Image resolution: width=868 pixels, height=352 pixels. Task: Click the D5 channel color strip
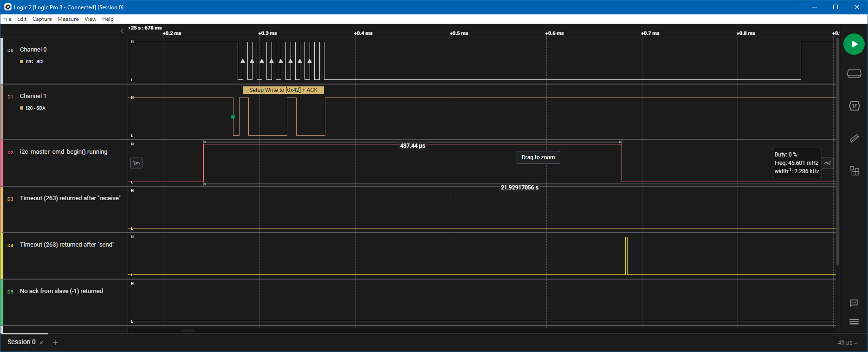coord(1,302)
